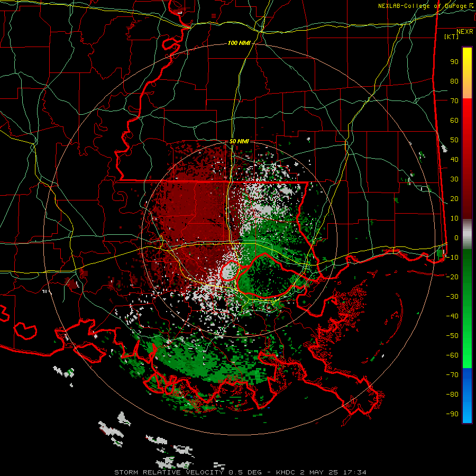Click the -40 knot scale value

tap(452, 316)
